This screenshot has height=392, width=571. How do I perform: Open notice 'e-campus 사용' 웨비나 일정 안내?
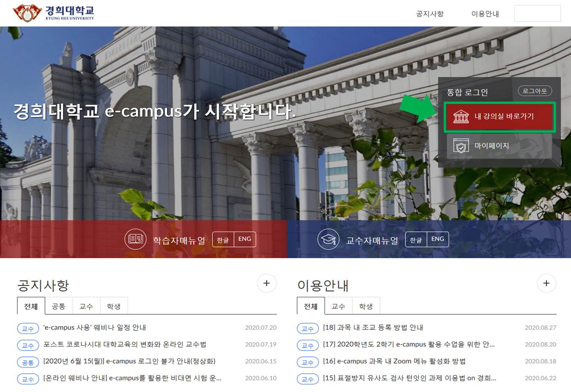pyautogui.click(x=95, y=328)
